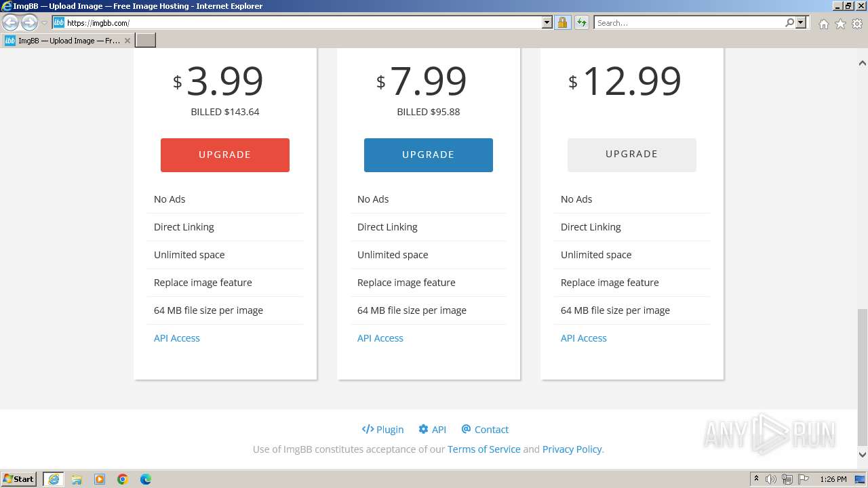Launch Microsoft Edge from the taskbar
This screenshot has height=488, width=868.
click(x=146, y=479)
